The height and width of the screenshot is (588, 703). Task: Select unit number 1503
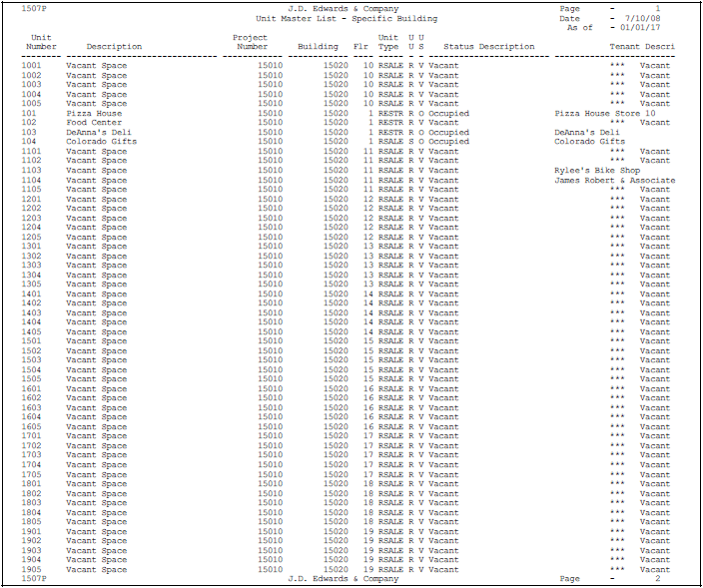point(31,359)
